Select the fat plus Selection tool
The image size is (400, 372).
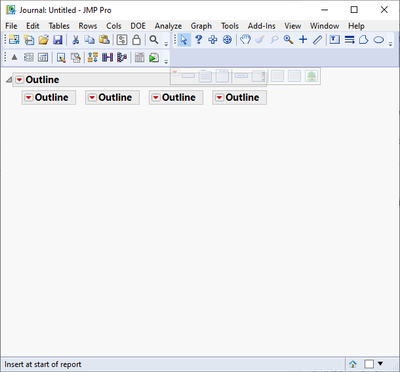point(213,40)
